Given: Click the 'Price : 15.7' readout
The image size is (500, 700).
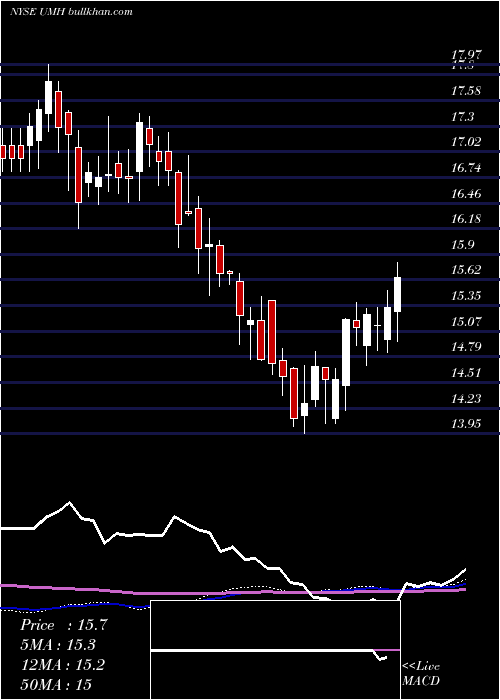Looking at the screenshot, I should pyautogui.click(x=63, y=625).
